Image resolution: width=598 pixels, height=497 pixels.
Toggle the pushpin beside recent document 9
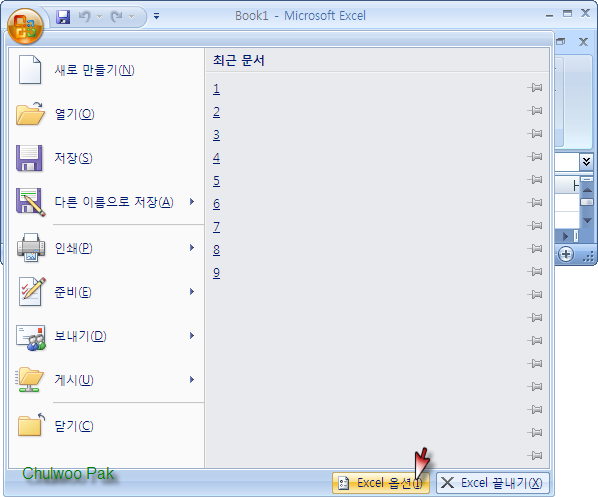(535, 272)
